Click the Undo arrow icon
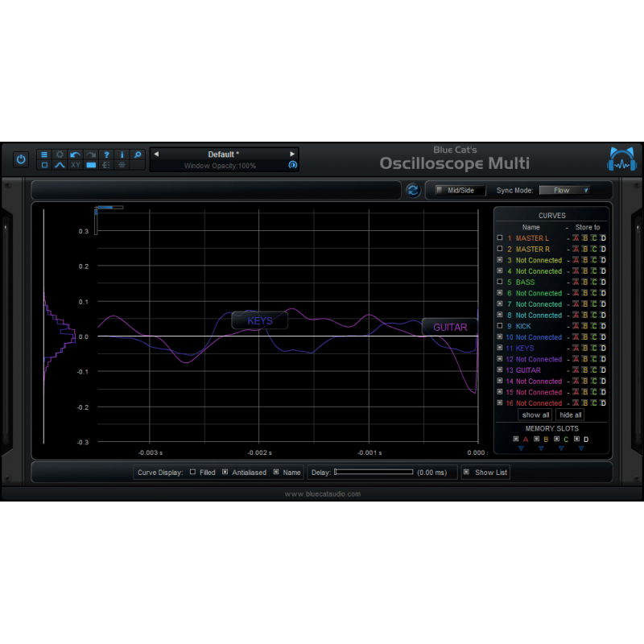The image size is (644, 644). 75,155
